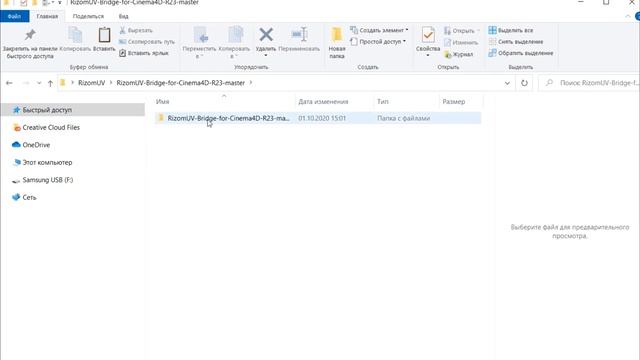Click the Изменить ribbon command

point(461,42)
